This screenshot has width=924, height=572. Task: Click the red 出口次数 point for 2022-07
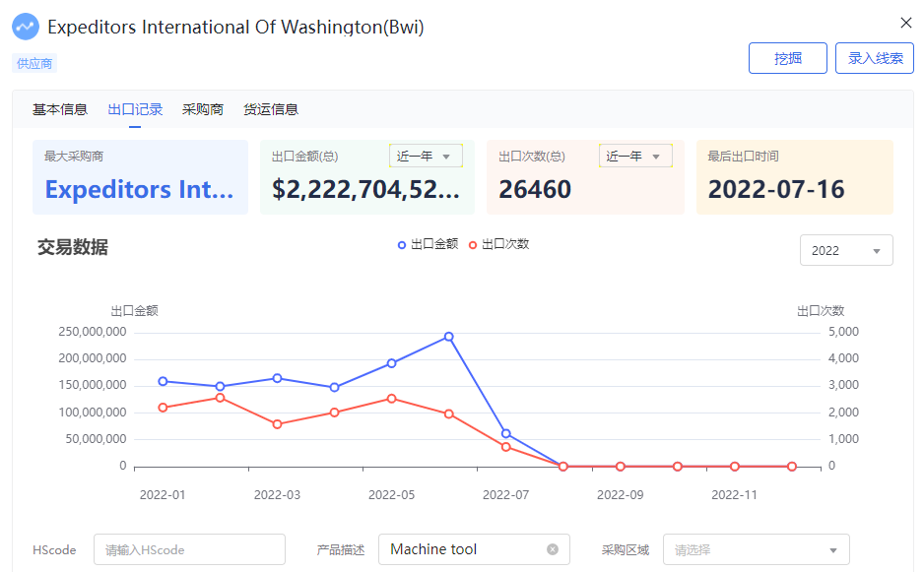[x=506, y=447]
